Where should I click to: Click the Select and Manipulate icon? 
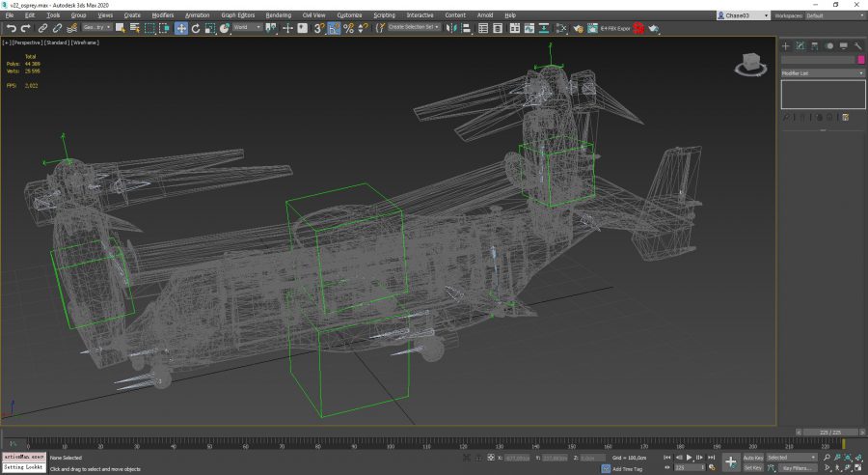pos(287,28)
